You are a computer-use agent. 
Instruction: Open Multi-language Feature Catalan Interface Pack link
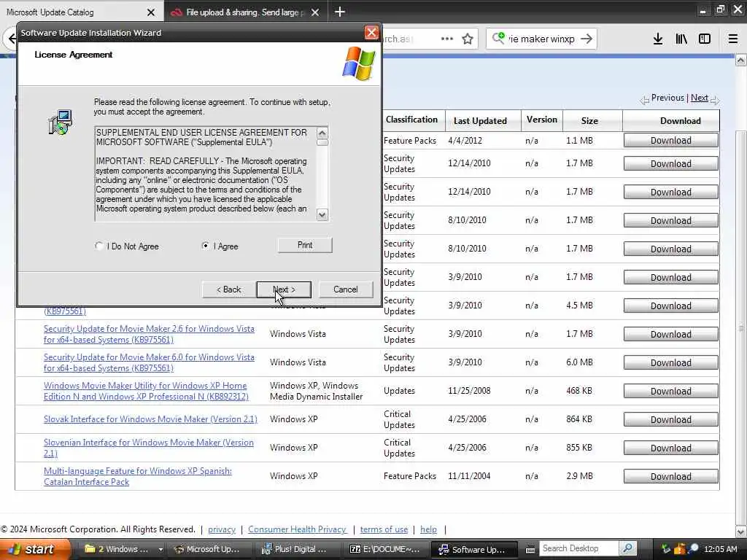138,476
